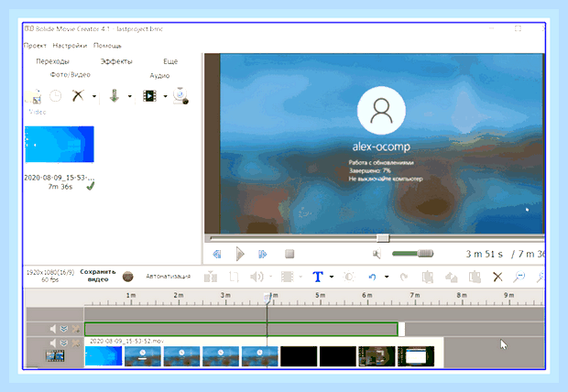Click the redo arrow icon
Screen dimensions: 568x392
pos(403,277)
